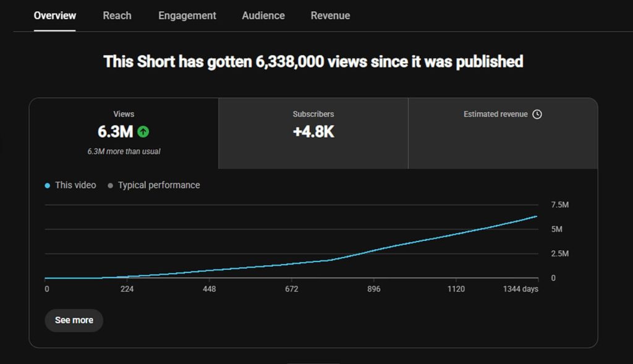This screenshot has height=364, width=633.
Task: Click the end of the blue views line
Action: coord(536,217)
